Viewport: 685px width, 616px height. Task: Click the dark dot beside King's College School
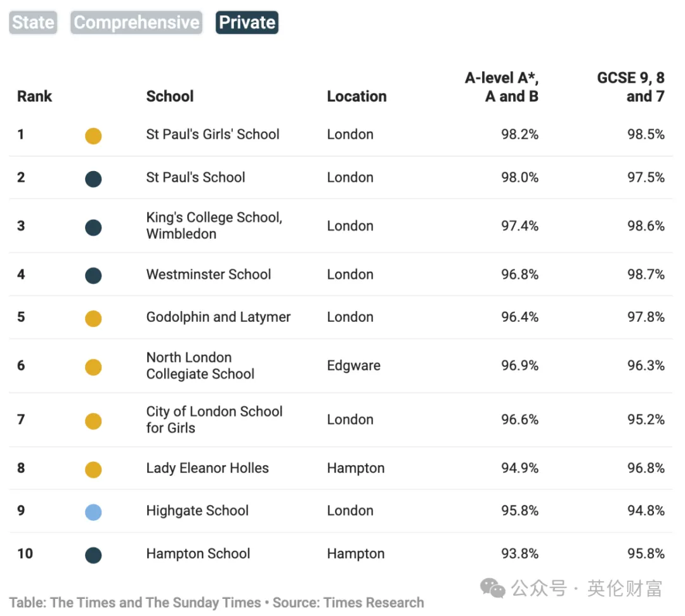pyautogui.click(x=93, y=228)
